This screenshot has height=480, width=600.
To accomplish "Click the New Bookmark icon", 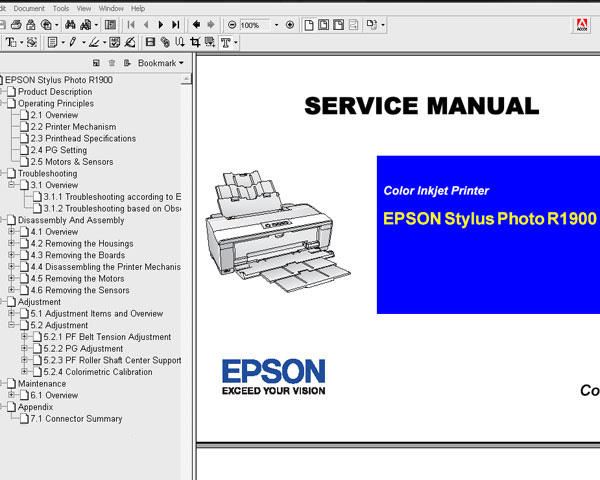I will point(96,63).
